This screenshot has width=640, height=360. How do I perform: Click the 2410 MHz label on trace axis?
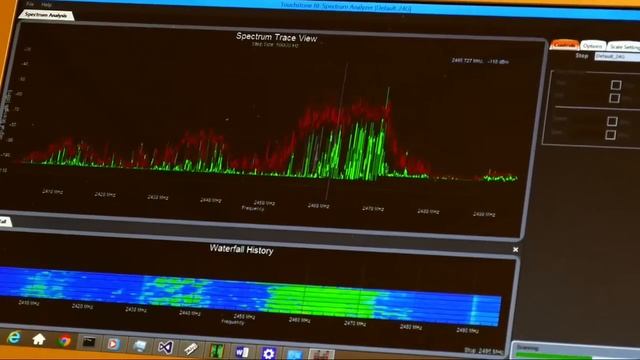[53, 191]
